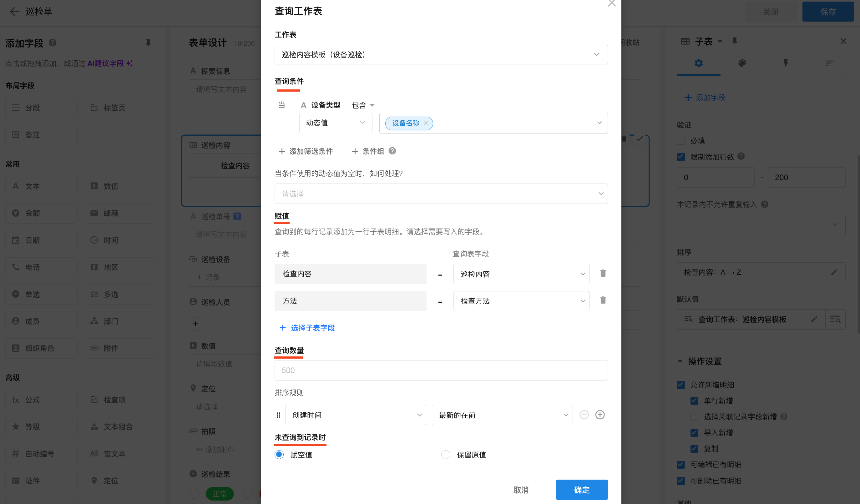Select the 保留原值 radio option
Screen dimensions: 860x504
(445, 455)
